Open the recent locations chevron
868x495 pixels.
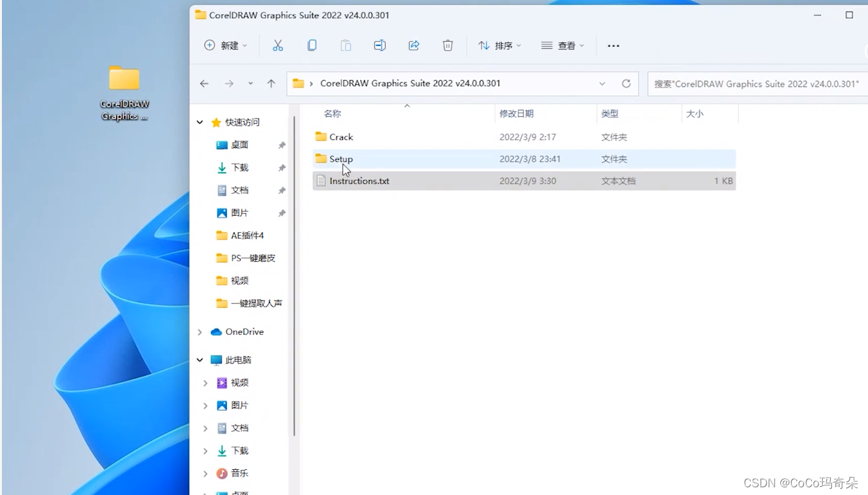(x=251, y=84)
